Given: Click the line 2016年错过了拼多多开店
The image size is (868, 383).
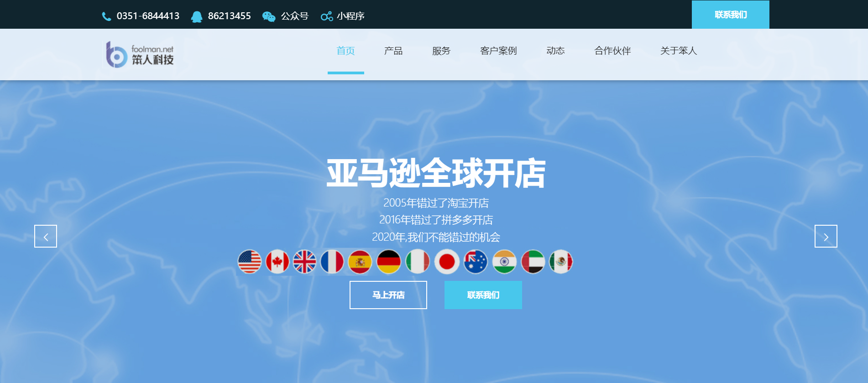Looking at the screenshot, I should [436, 220].
